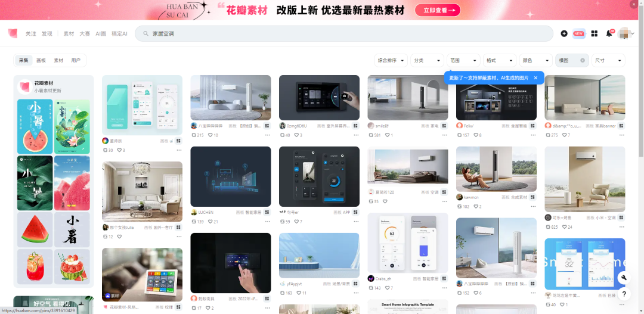Open the 合成素材 board link
This screenshot has height=314, width=644.
pyautogui.click(x=519, y=197)
